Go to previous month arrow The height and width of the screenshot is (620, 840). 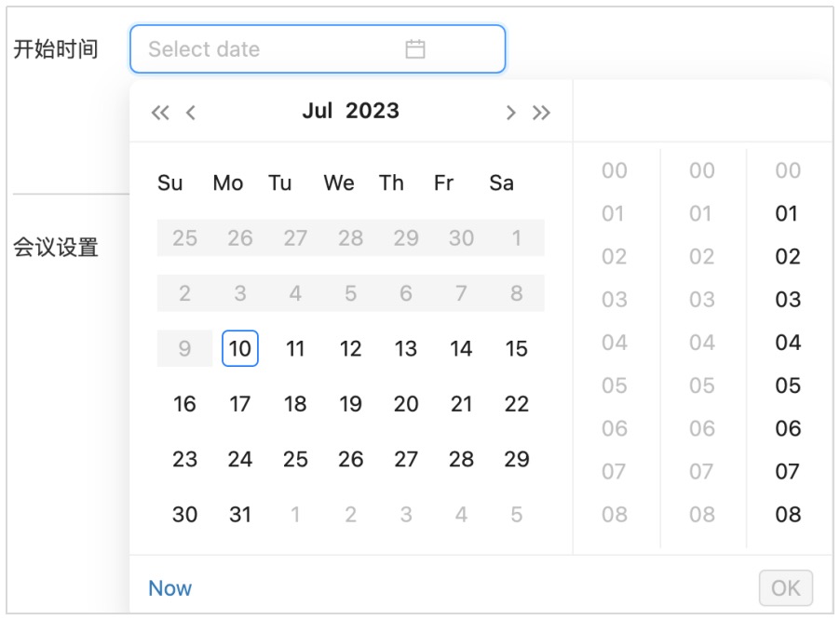pyautogui.click(x=191, y=113)
